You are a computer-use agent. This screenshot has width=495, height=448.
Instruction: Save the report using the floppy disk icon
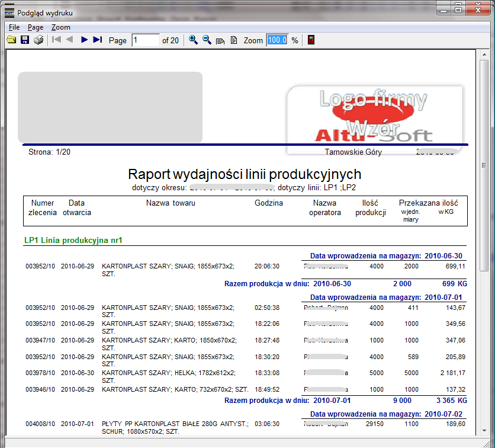click(25, 40)
